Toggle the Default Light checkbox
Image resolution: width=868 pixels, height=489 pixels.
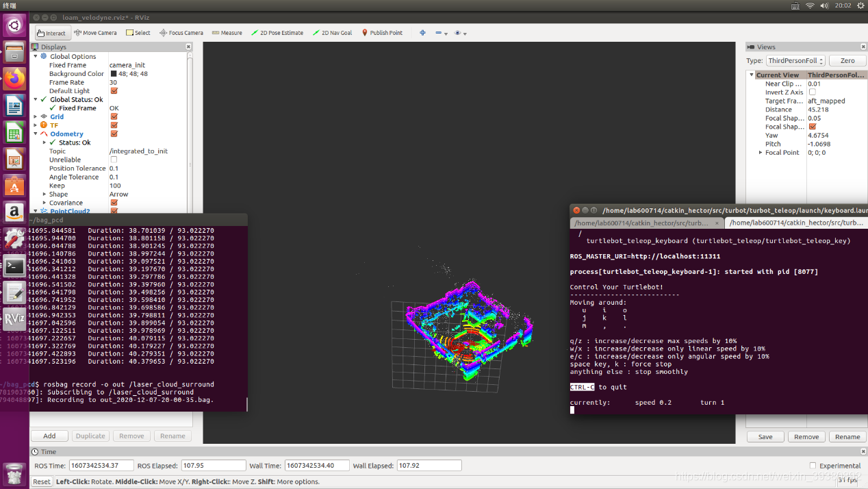(114, 91)
